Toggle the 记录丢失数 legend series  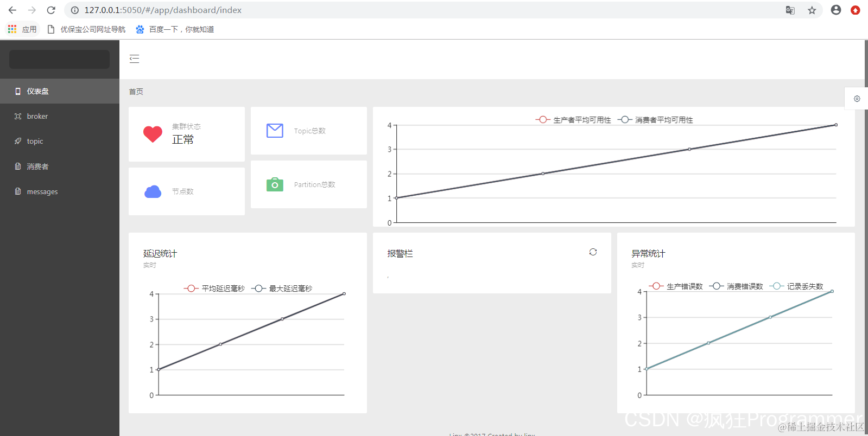[x=796, y=286]
